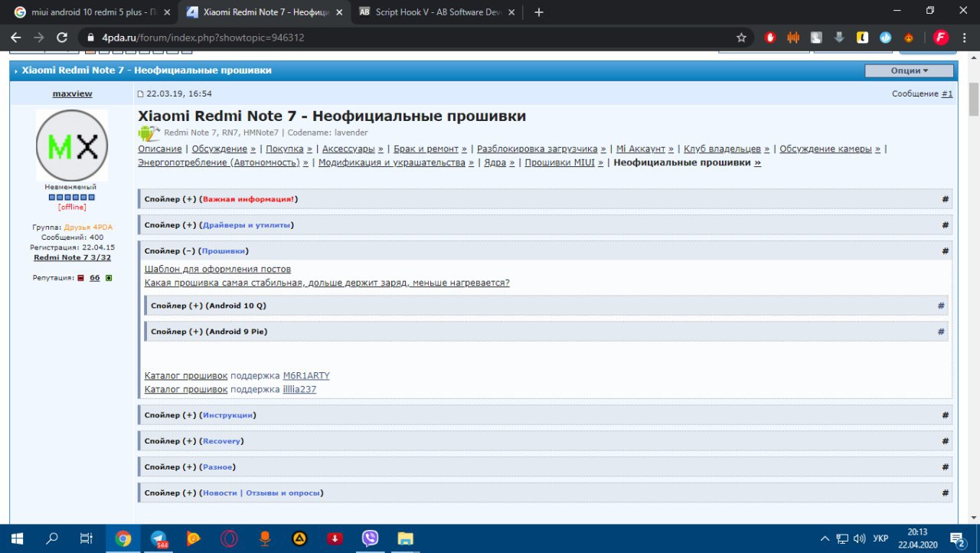This screenshot has height=553, width=980.
Task: Expand the Android 9 Pie spoiler
Action: pyautogui.click(x=547, y=332)
